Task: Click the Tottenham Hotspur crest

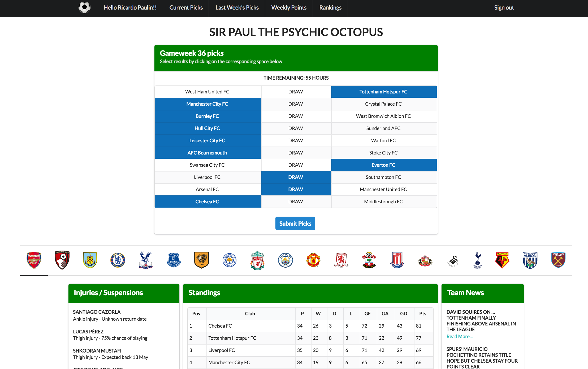Action: pos(478,260)
